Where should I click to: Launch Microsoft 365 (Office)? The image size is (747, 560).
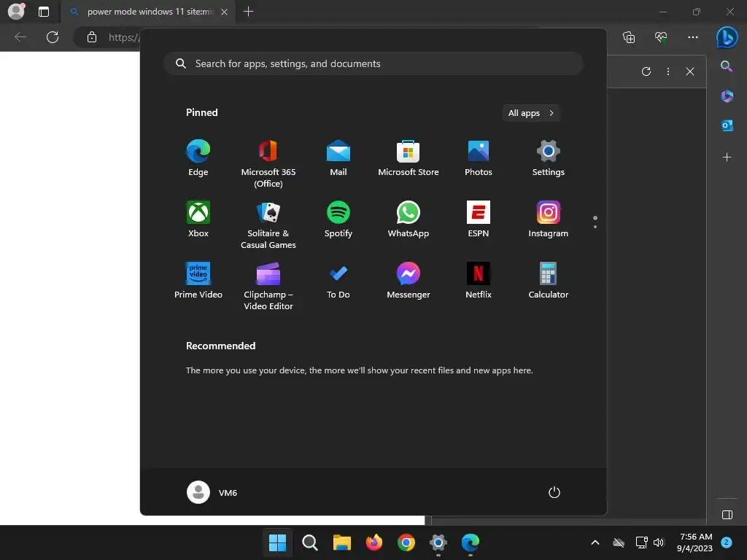(x=268, y=164)
